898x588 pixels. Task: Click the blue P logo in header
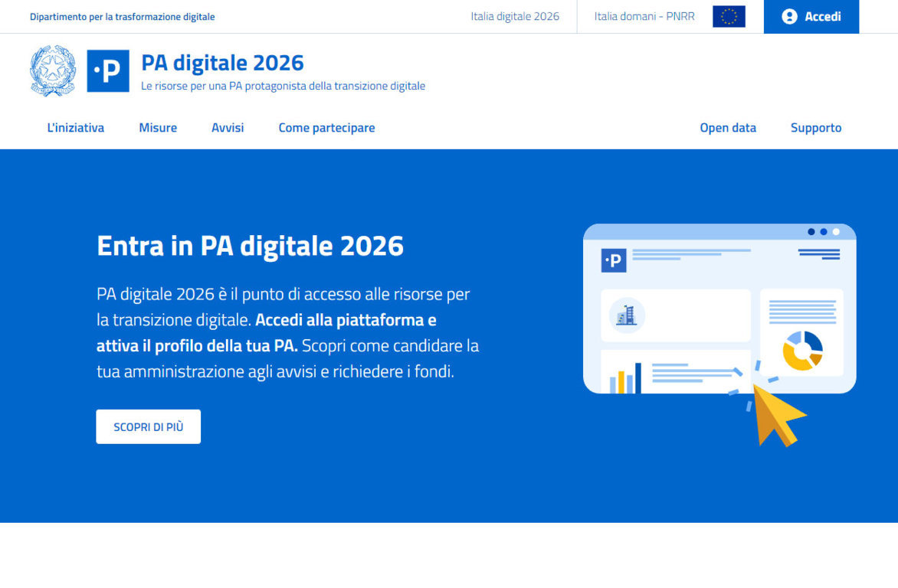(108, 70)
